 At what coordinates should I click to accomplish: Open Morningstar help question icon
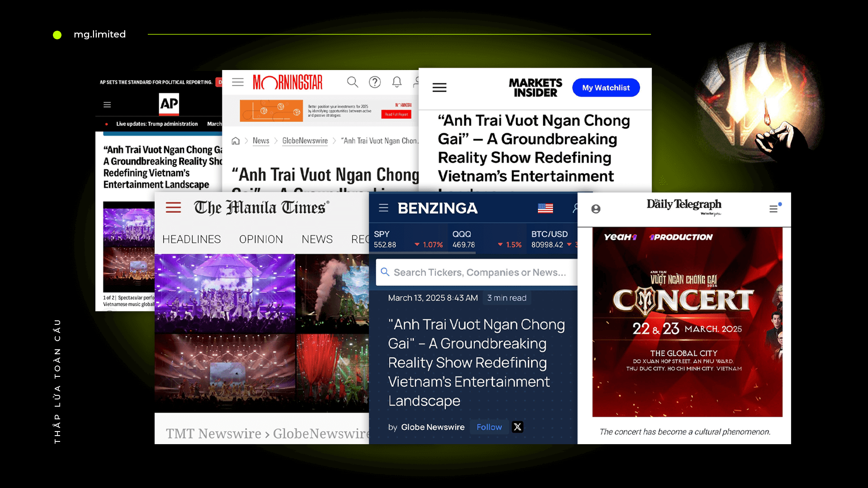[x=375, y=82]
